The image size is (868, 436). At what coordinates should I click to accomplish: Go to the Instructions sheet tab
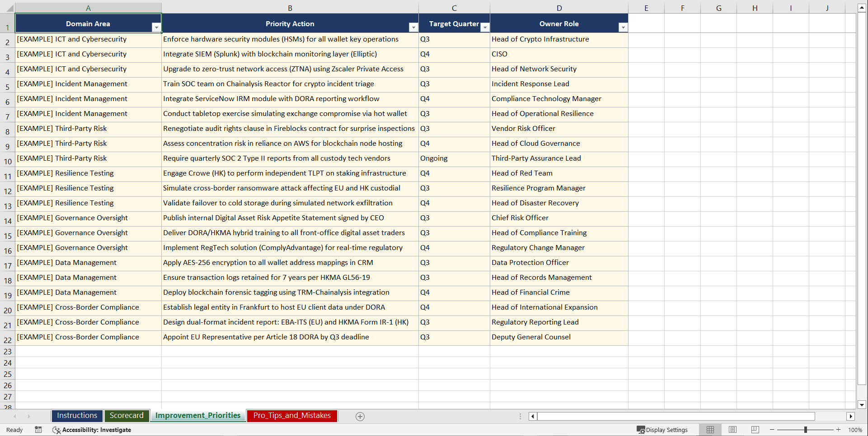[77, 416]
